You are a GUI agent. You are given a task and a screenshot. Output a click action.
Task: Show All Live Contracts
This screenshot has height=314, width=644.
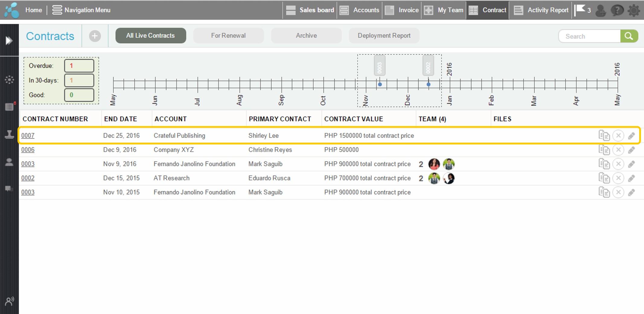(151, 36)
